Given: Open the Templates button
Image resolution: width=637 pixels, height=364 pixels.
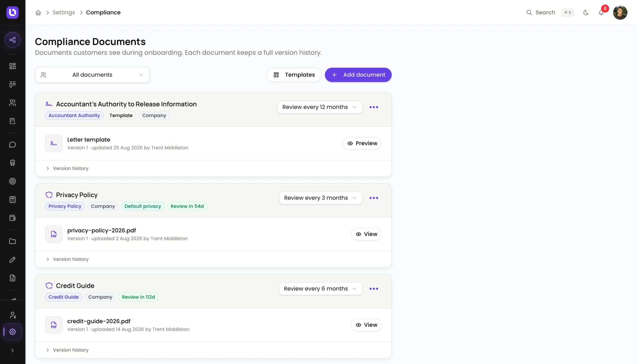Looking at the screenshot, I should 294,75.
